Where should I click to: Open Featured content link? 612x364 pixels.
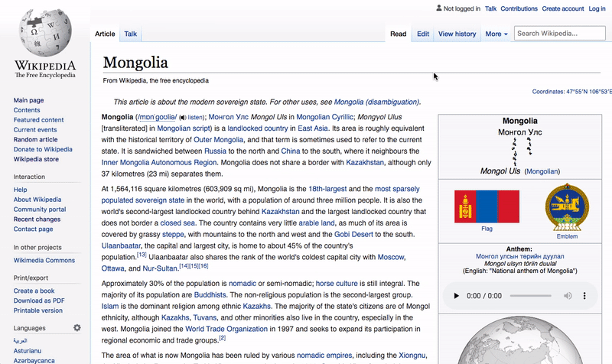click(x=38, y=120)
